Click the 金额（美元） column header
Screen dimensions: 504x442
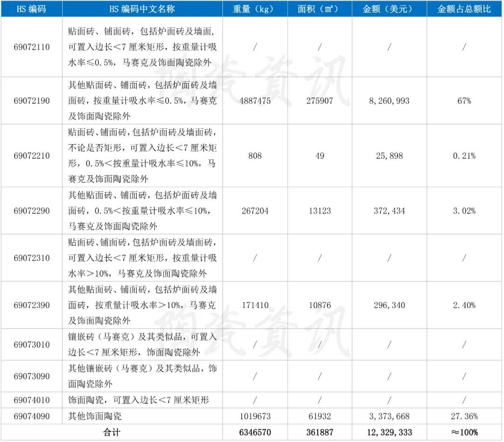point(389,9)
